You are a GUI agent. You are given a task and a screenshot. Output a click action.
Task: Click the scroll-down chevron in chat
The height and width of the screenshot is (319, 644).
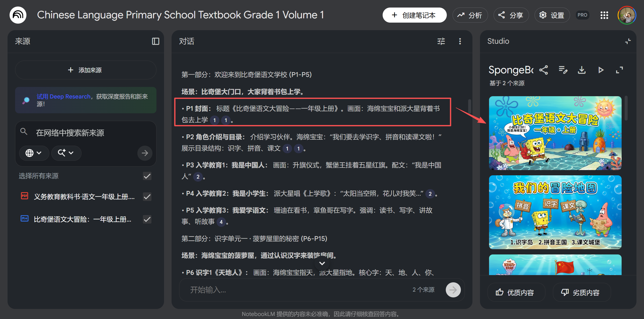[322, 263]
